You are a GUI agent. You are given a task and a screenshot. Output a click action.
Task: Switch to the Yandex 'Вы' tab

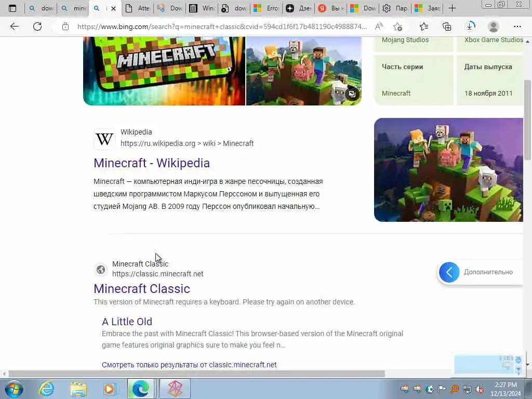[x=331, y=8]
